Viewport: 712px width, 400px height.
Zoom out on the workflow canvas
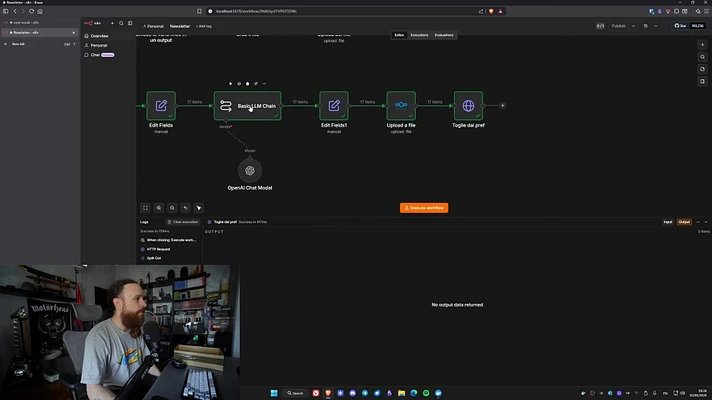(x=172, y=208)
